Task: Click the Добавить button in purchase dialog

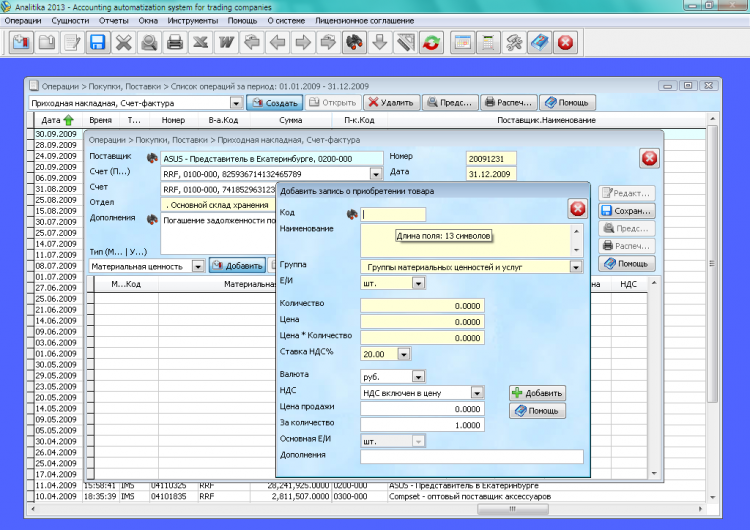Action: click(538, 393)
